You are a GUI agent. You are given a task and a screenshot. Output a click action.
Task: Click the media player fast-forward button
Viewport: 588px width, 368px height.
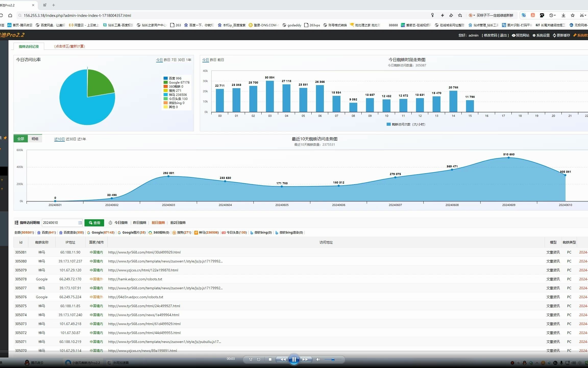point(305,360)
